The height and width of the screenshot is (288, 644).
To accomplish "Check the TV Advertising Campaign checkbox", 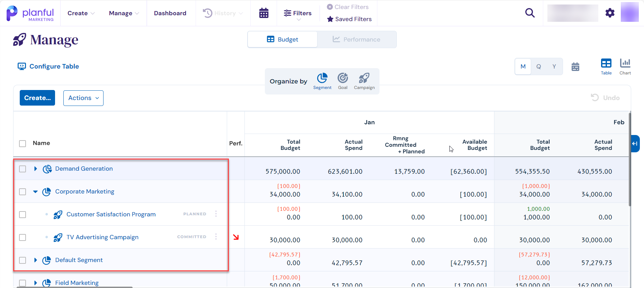I will 23,237.
